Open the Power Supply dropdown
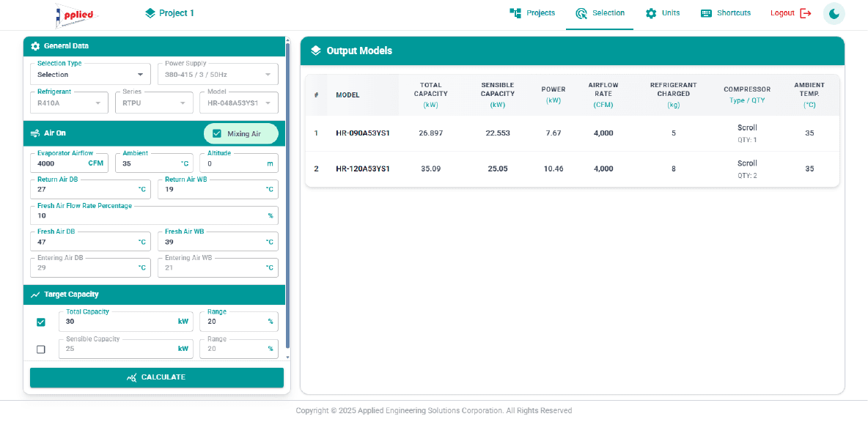 tap(218, 74)
